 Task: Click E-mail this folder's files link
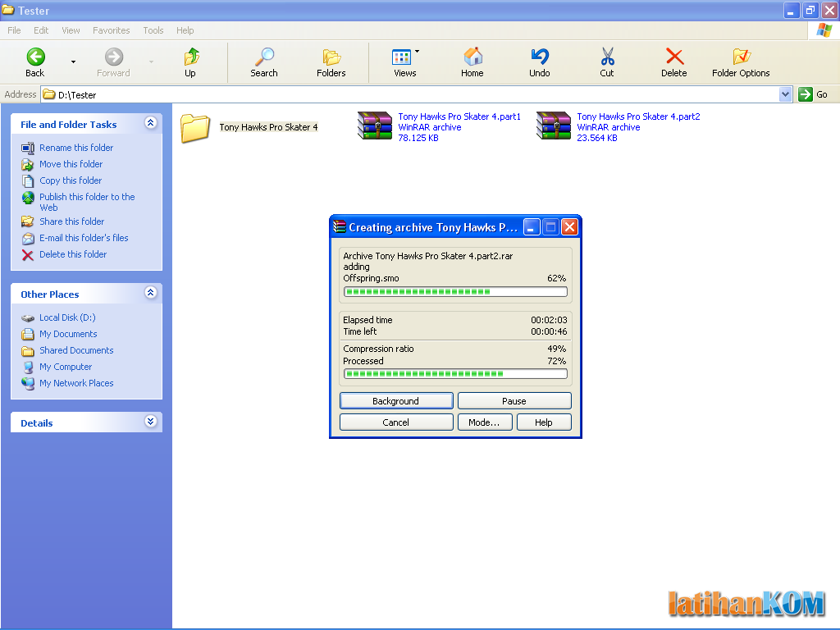[x=84, y=238]
